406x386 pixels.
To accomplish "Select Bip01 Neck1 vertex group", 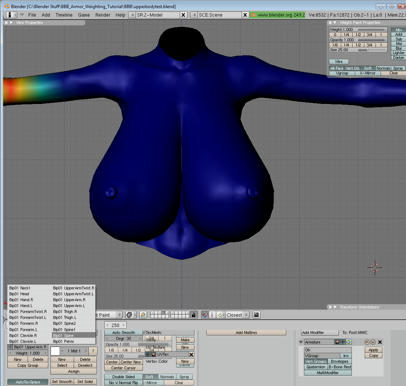I will 20,288.
